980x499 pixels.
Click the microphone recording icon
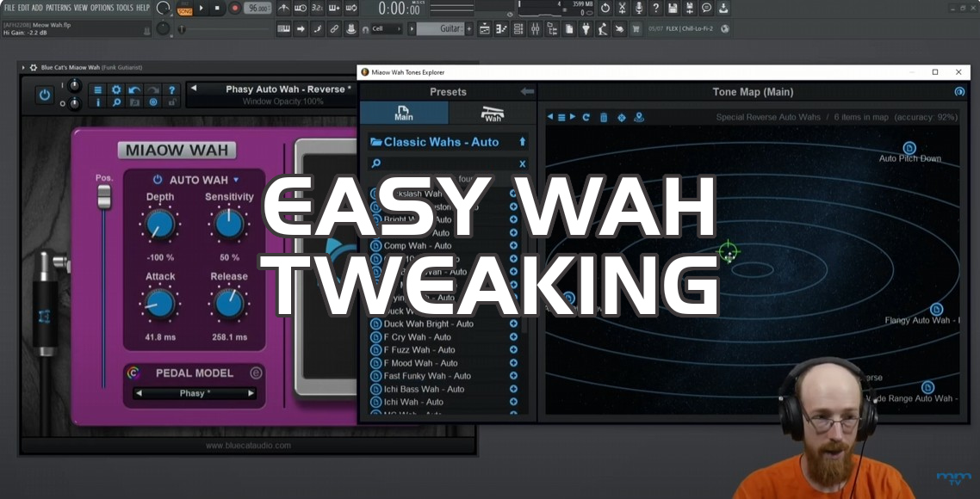coord(639,8)
